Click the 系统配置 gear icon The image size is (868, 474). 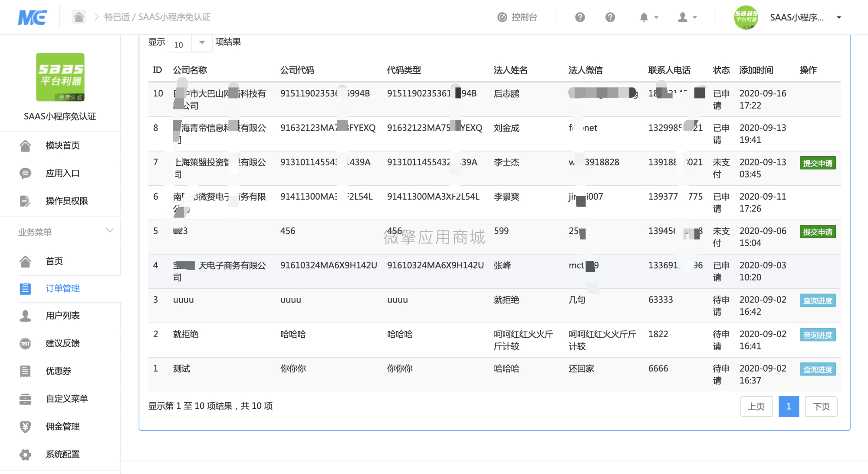point(25,454)
